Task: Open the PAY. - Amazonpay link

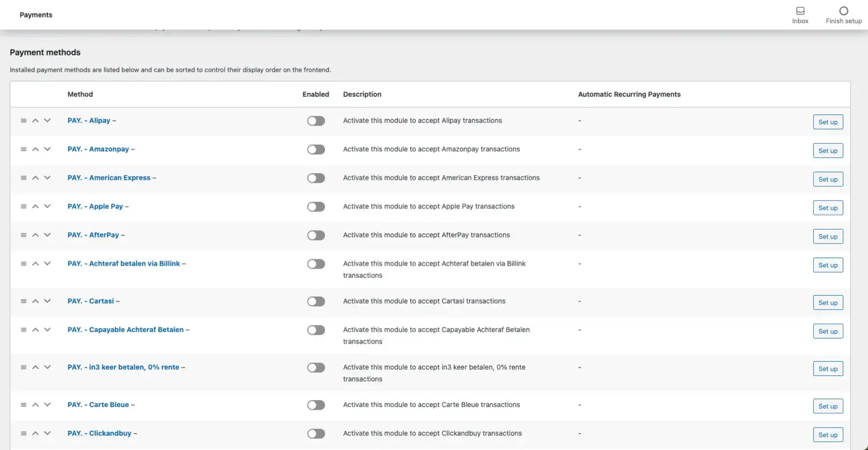Action: [x=98, y=149]
